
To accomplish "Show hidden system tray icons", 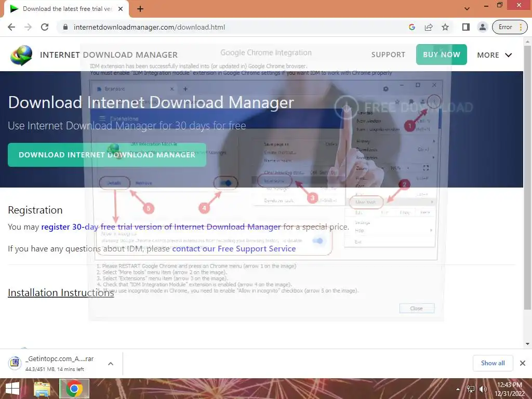I will click(x=458, y=389).
